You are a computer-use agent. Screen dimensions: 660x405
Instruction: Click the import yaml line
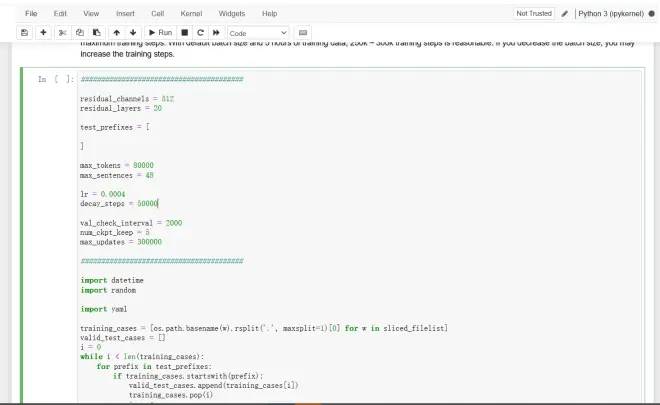104,309
